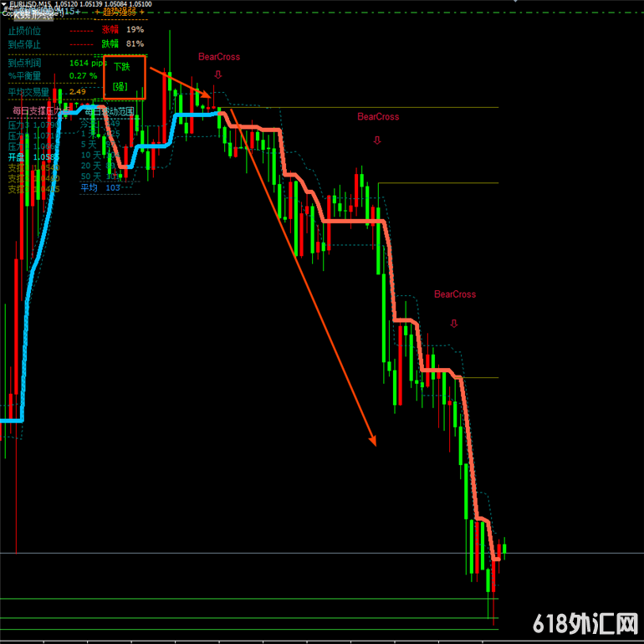The image size is (644, 644).
Task: Click the green 跌幅 label
Action: click(x=110, y=43)
